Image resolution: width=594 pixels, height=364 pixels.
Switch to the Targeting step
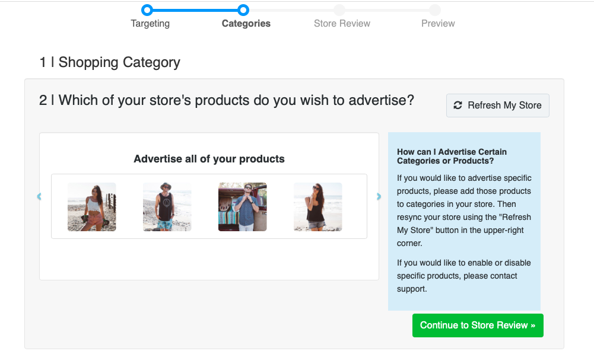click(150, 23)
